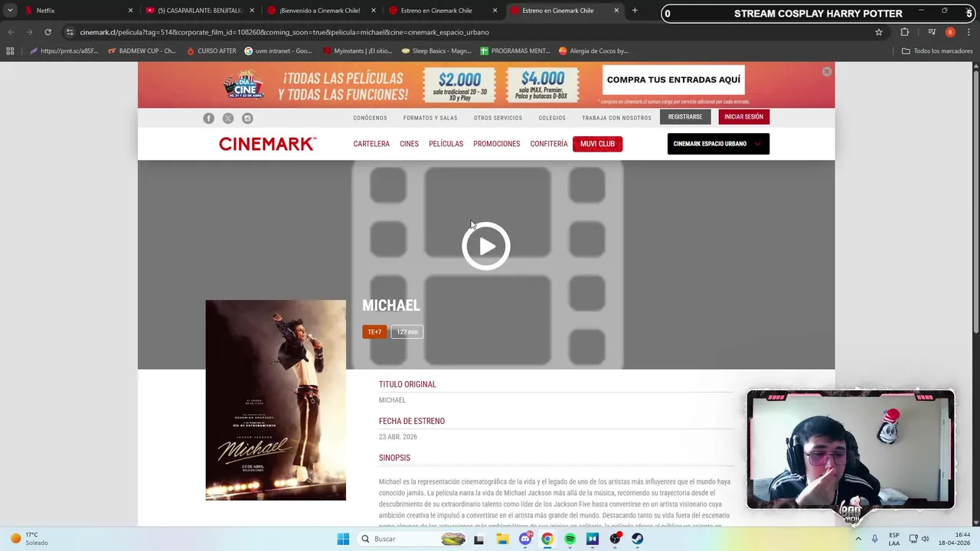Viewport: 980px width, 551px height.
Task: Open the apps grid shortcut
Action: click(10, 51)
